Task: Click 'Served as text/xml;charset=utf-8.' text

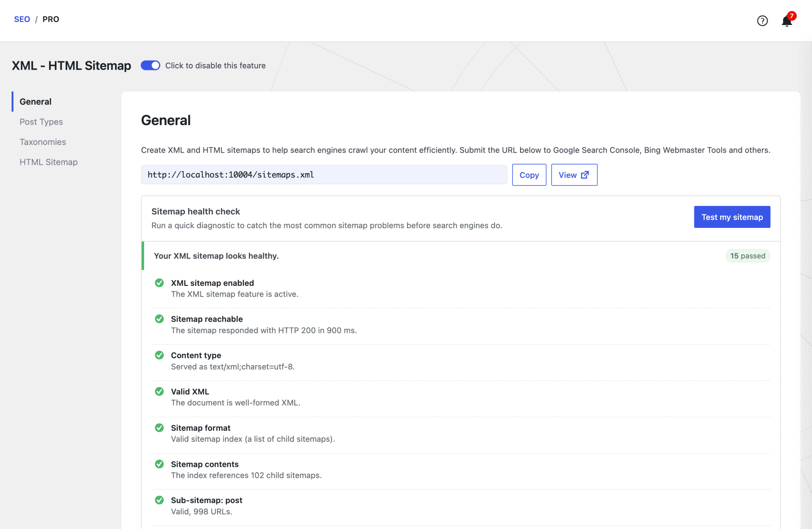Action: coord(233,367)
